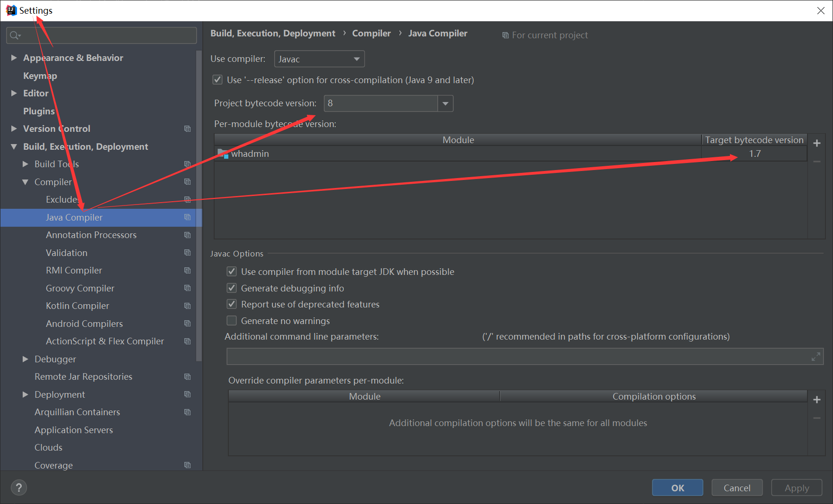Remove selected module using the minus icon
Screen dimensions: 833x504
(817, 161)
